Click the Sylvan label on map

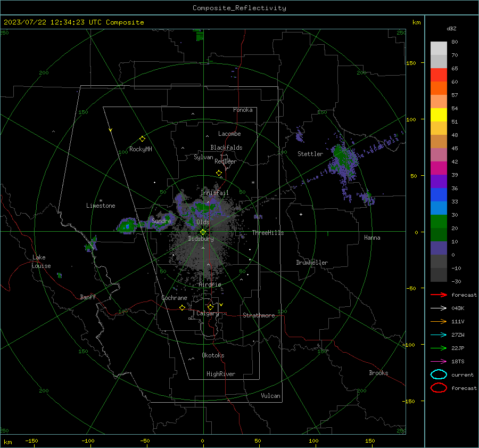click(203, 157)
